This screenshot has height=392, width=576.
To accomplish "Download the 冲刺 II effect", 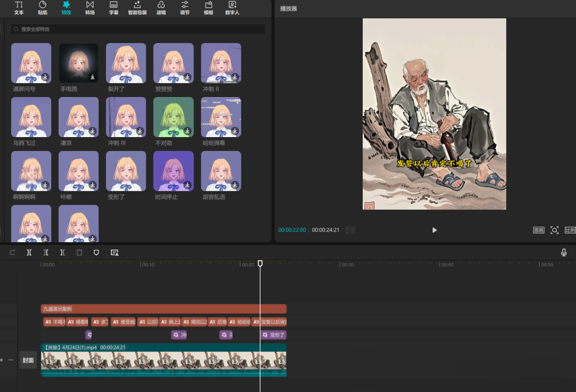I will 235,77.
